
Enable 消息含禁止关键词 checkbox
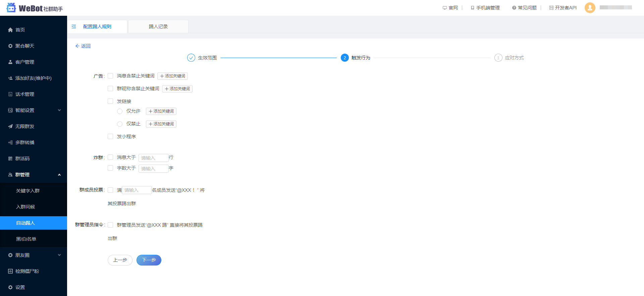110,76
